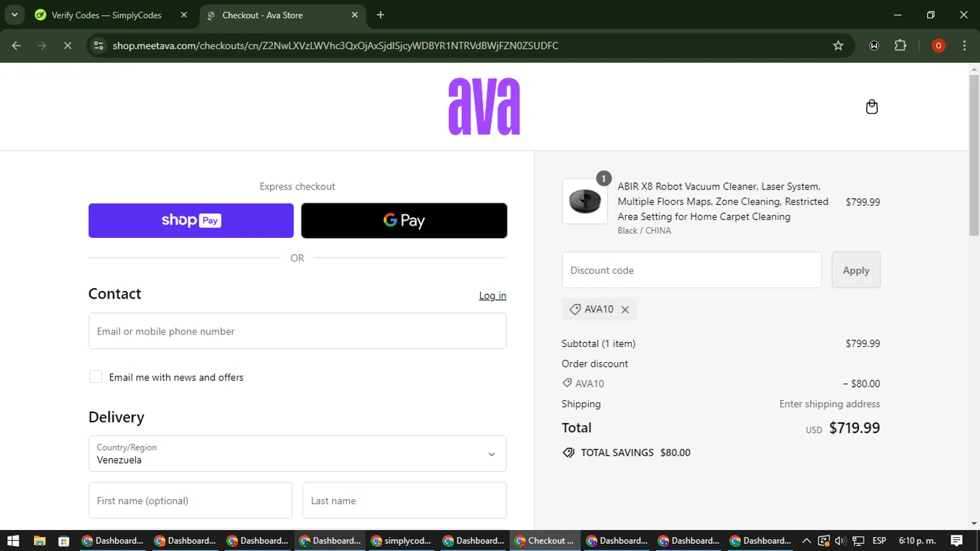Viewport: 980px width, 551px height.
Task: Click the $719.99 total amount
Action: [855, 428]
